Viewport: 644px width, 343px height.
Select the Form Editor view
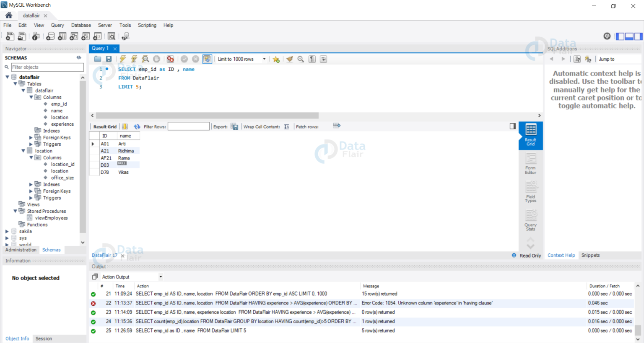point(530,164)
